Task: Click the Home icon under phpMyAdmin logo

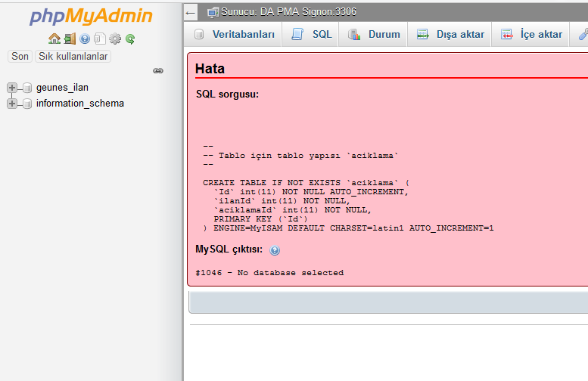Action: (54, 39)
